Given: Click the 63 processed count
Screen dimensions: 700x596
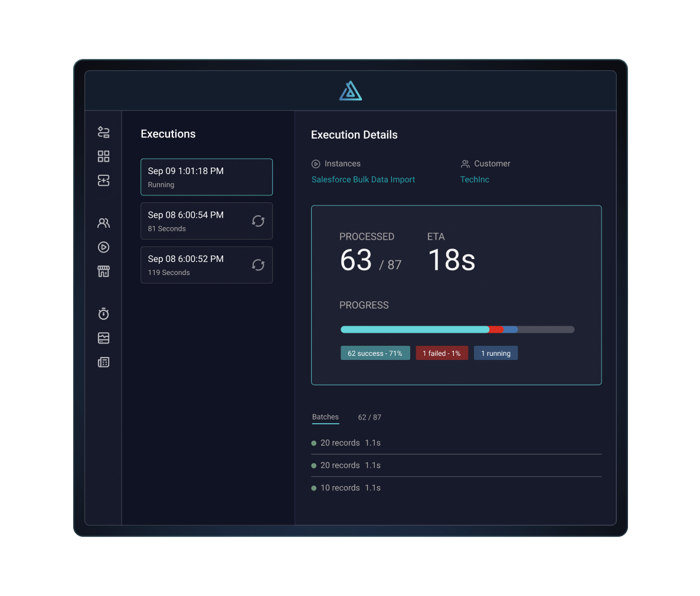Looking at the screenshot, I should 356,260.
